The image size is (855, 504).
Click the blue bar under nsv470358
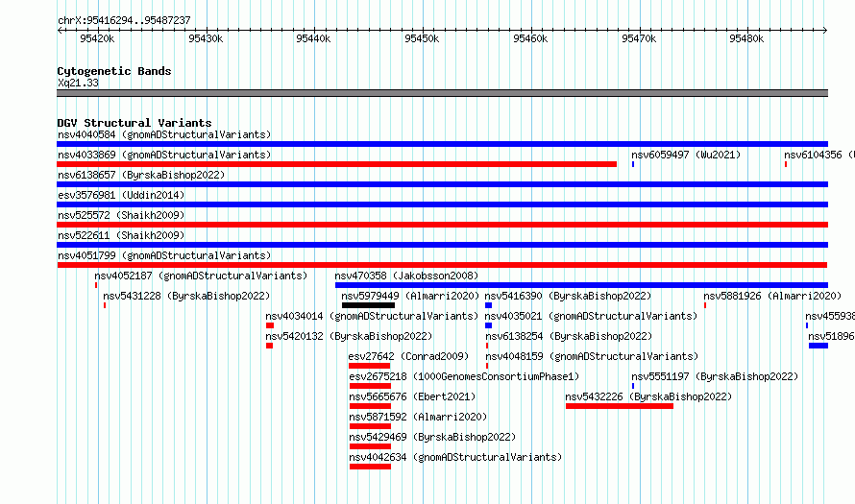point(581,285)
